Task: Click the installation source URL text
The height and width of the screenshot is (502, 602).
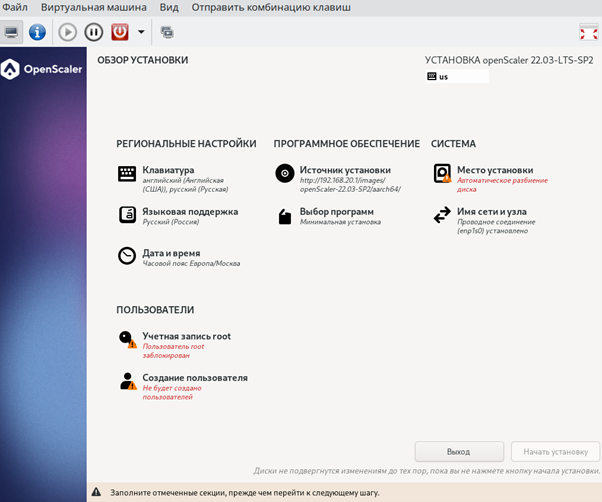Action: [350, 185]
